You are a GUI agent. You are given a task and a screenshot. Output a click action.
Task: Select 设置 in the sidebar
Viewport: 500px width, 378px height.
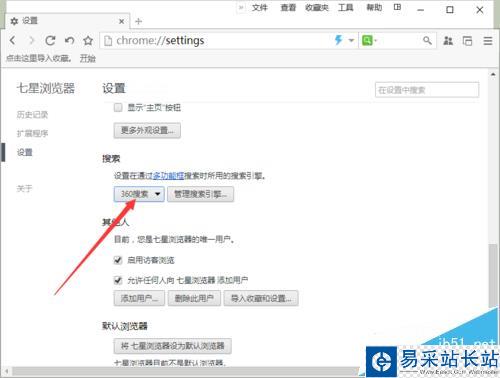click(x=25, y=153)
